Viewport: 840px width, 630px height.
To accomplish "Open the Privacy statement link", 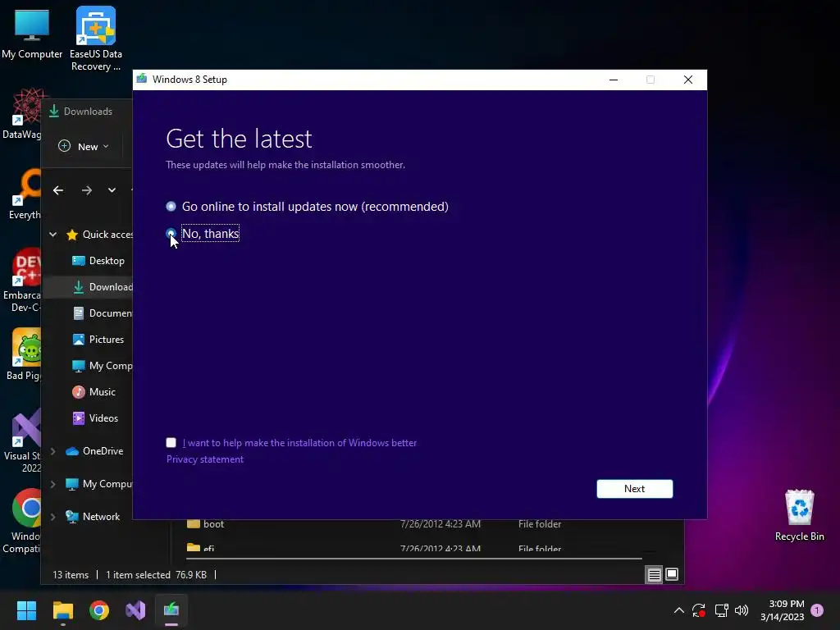I will click(204, 459).
